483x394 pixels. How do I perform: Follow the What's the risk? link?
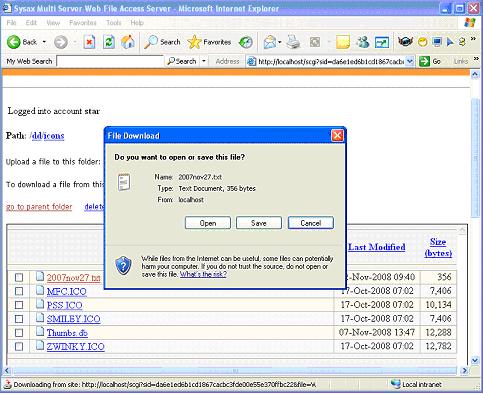203,274
